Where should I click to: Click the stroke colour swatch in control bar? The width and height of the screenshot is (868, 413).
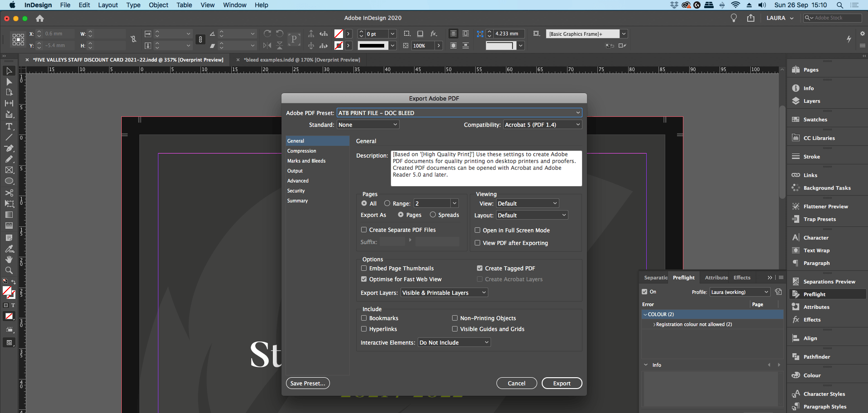(x=339, y=45)
